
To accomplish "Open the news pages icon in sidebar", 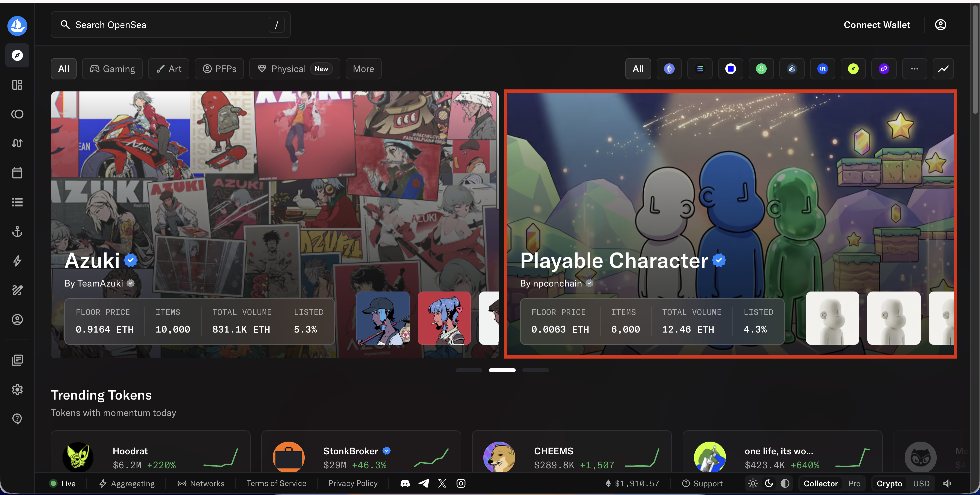I will coord(17,360).
